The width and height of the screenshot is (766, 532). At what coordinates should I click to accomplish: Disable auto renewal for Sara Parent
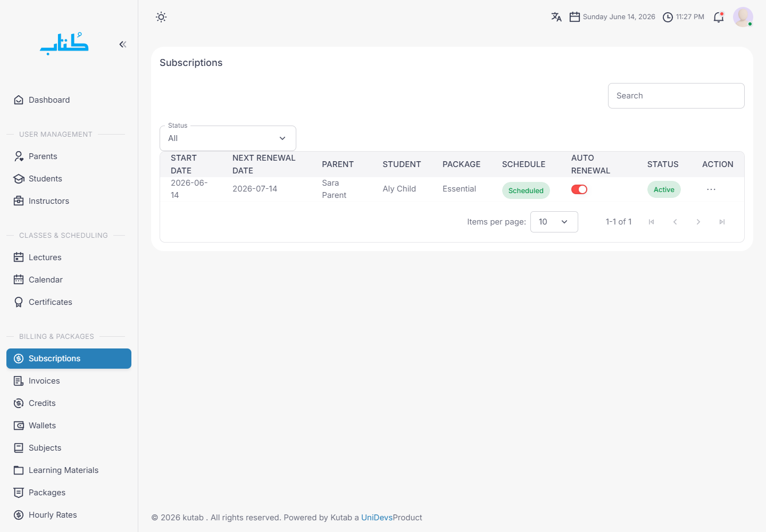[579, 189]
